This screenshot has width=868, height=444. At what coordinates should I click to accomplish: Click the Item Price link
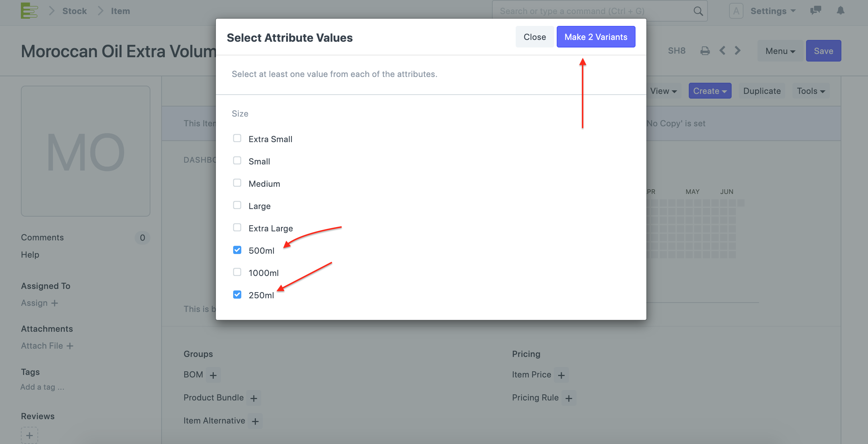point(532,375)
